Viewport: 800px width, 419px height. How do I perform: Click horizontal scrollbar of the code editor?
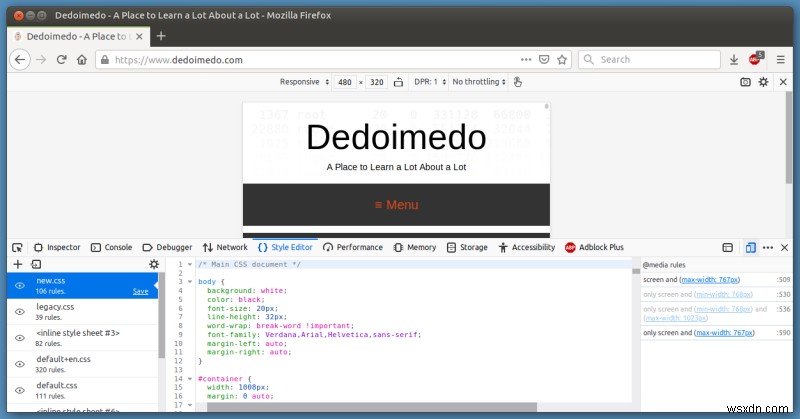click(371, 407)
